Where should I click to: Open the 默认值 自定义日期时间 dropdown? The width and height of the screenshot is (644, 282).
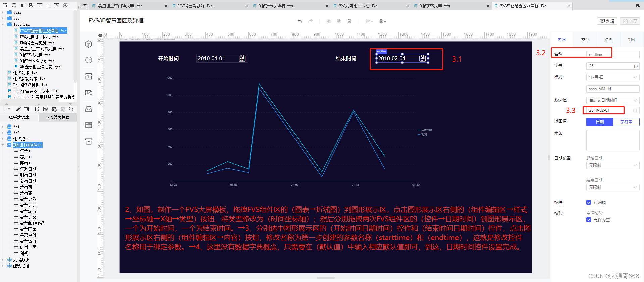coord(613,100)
